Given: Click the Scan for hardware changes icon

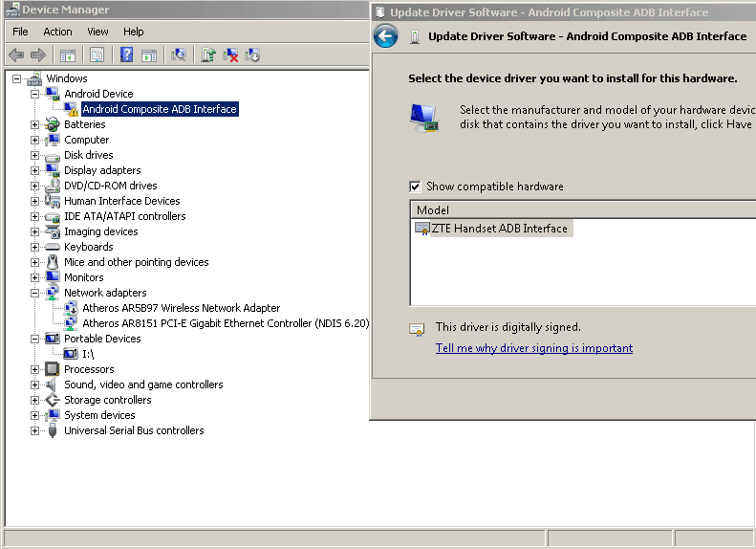Looking at the screenshot, I should click(179, 55).
